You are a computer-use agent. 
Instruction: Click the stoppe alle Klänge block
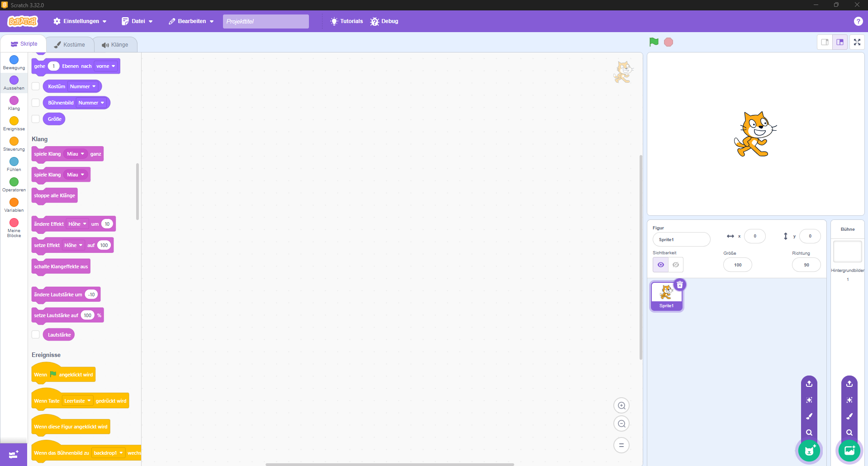point(55,195)
